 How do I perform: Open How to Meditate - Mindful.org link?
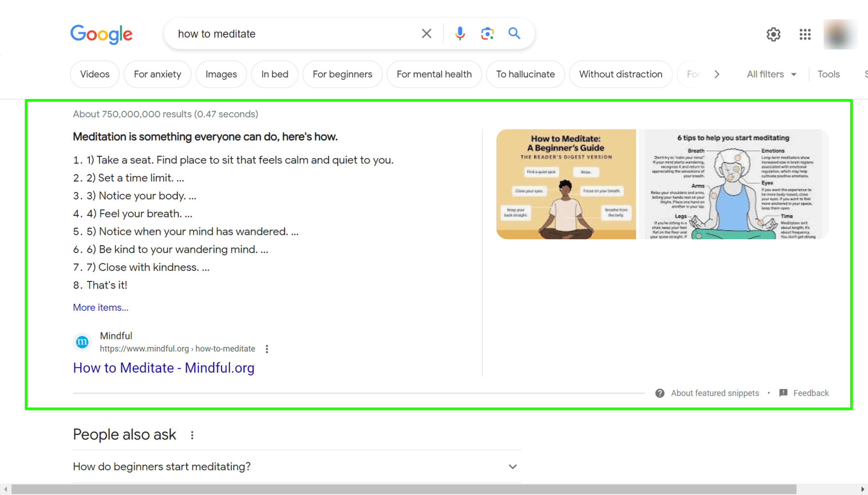pyautogui.click(x=163, y=368)
